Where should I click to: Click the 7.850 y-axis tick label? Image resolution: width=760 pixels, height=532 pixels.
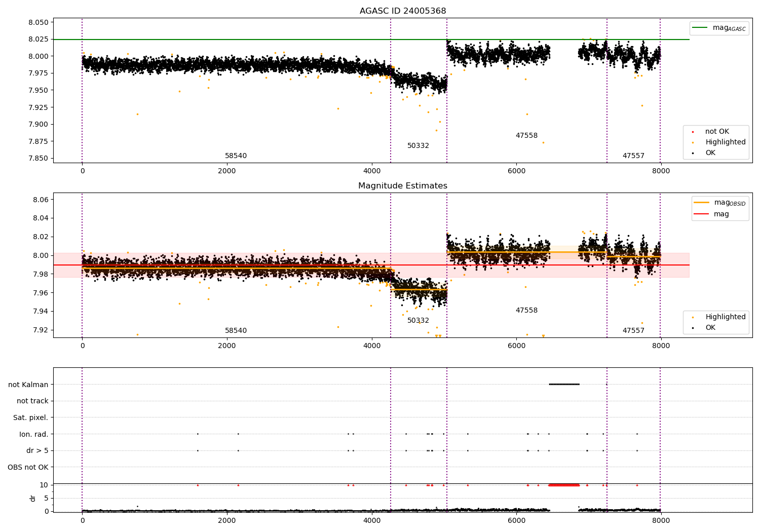[39, 159]
